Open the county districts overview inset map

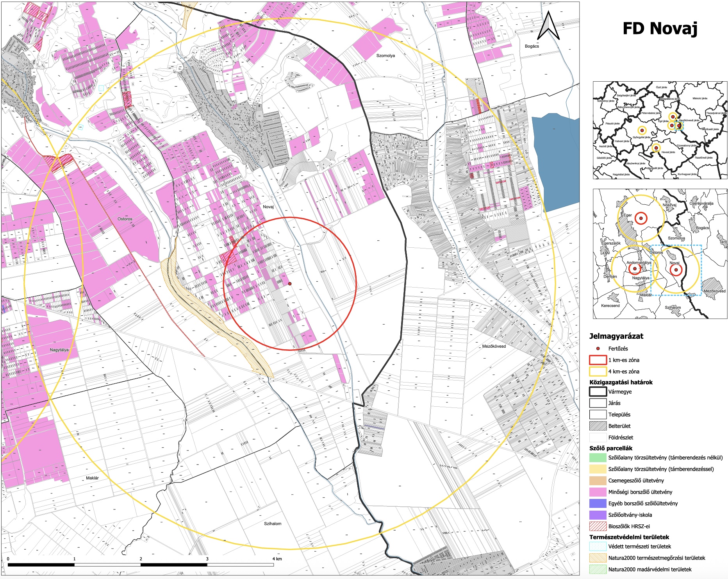click(x=660, y=130)
